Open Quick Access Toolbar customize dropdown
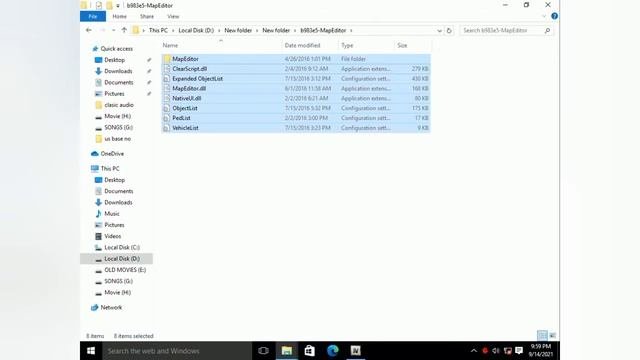 pos(118,6)
